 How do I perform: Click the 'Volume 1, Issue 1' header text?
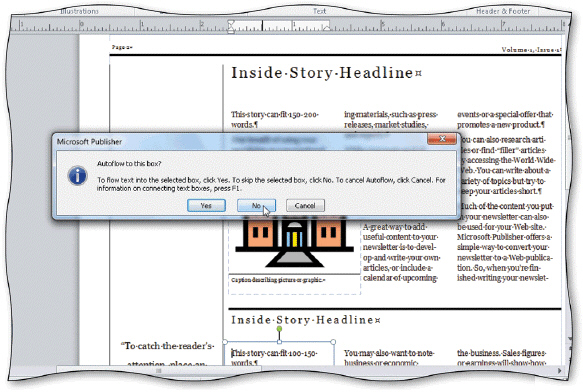click(531, 49)
